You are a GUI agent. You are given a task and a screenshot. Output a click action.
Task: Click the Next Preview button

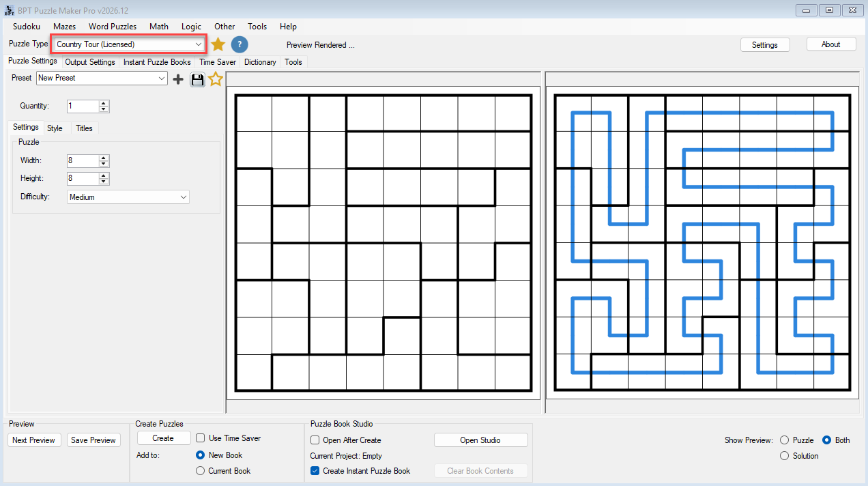click(x=33, y=440)
